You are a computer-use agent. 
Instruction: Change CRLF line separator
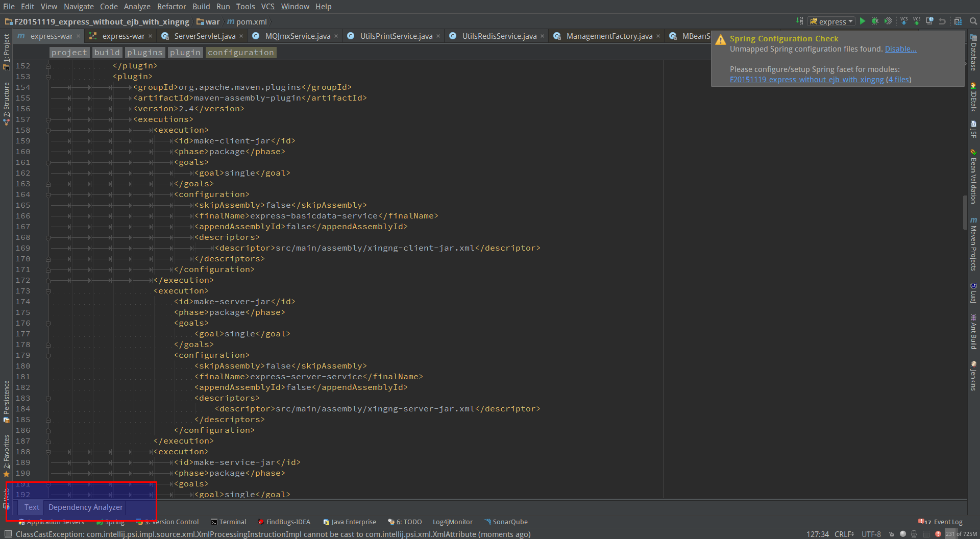point(844,534)
